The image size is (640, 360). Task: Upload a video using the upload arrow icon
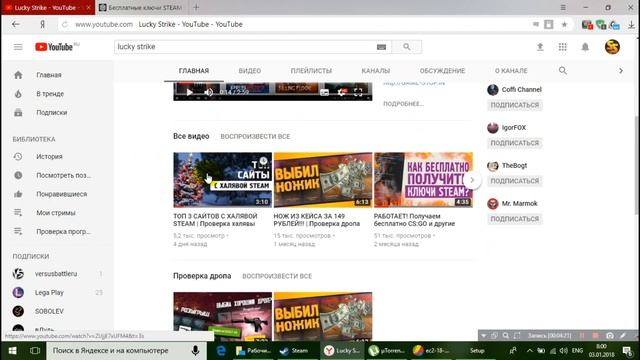point(540,47)
